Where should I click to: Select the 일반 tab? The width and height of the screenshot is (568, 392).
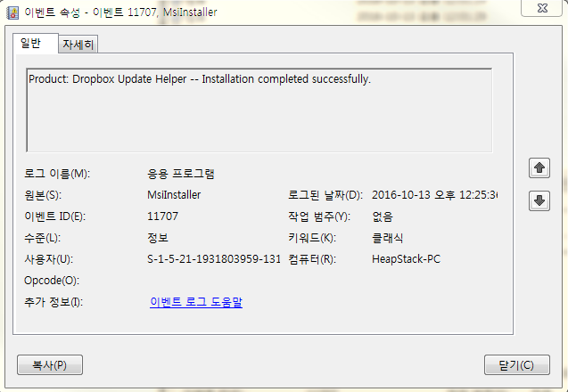(x=36, y=44)
